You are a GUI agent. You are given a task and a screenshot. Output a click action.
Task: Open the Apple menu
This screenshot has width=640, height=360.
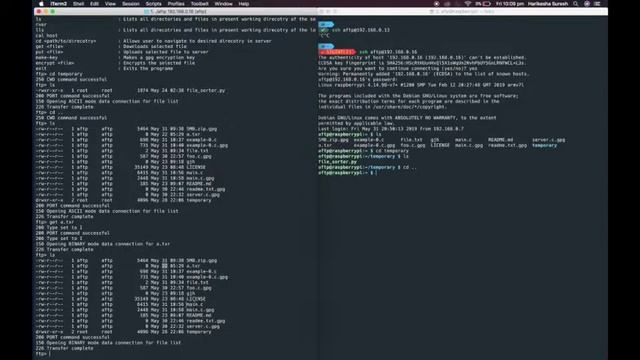(41, 4)
